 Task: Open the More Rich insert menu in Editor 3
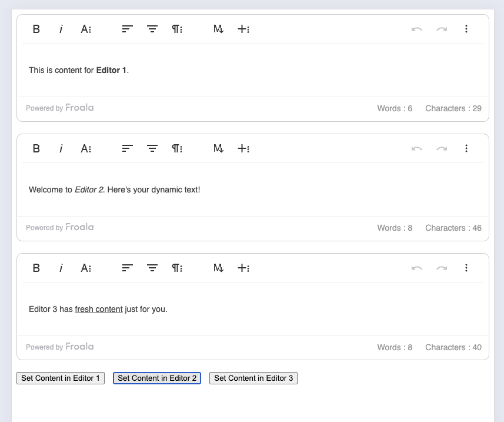243,268
